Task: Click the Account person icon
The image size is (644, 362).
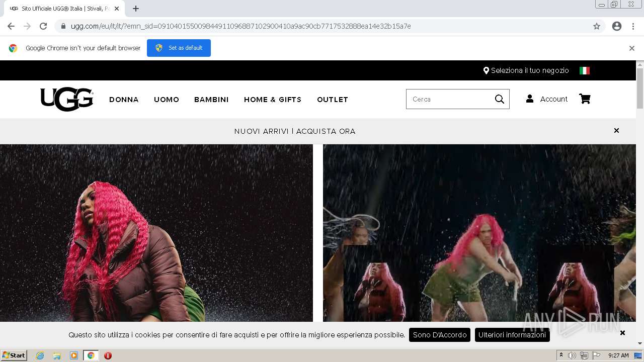Action: [530, 99]
